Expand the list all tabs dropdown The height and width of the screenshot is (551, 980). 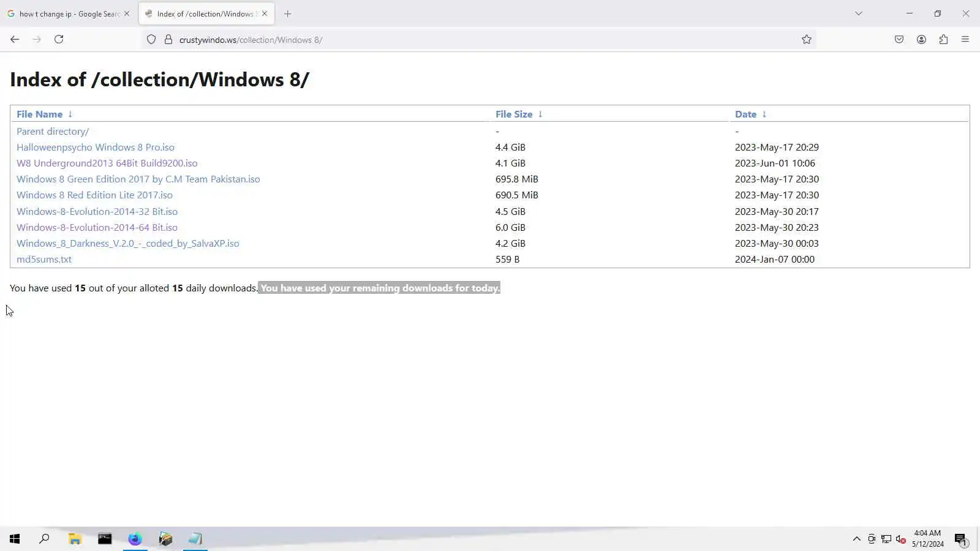point(859,13)
